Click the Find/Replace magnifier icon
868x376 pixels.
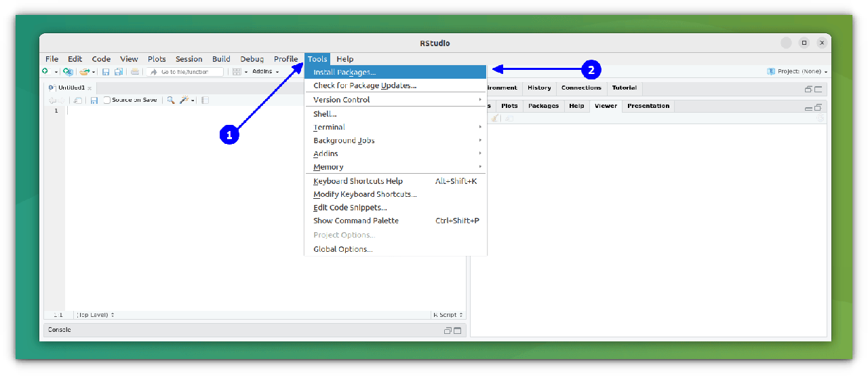click(171, 100)
